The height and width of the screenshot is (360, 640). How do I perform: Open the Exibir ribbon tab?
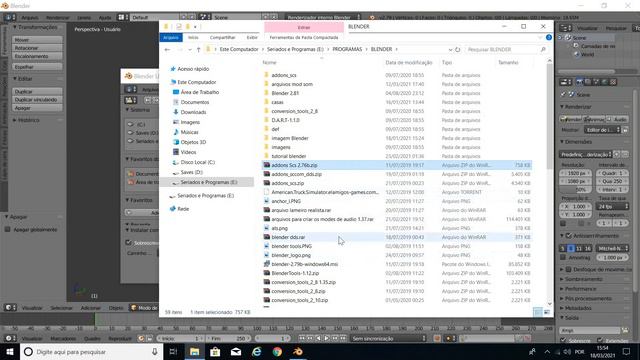pyautogui.click(x=252, y=37)
